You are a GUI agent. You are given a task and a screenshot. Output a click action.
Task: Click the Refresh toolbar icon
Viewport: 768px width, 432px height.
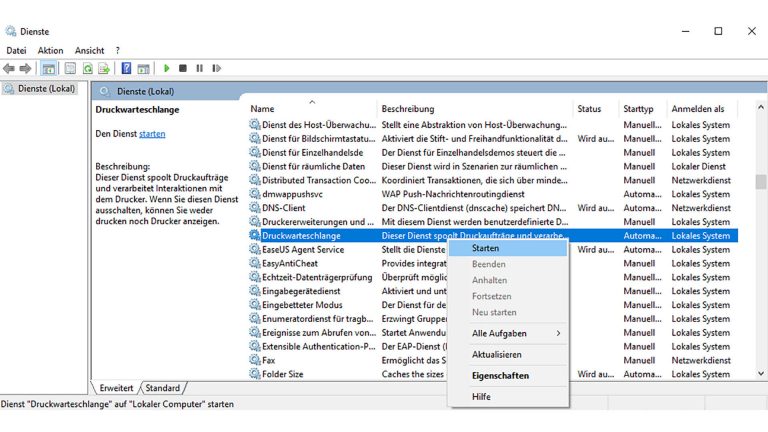pyautogui.click(x=88, y=68)
